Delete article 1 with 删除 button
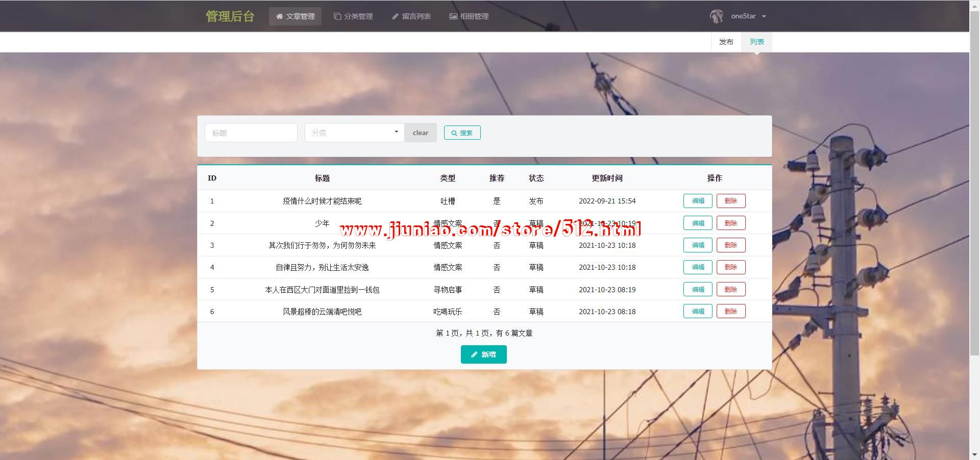The height and width of the screenshot is (460, 980). point(730,201)
